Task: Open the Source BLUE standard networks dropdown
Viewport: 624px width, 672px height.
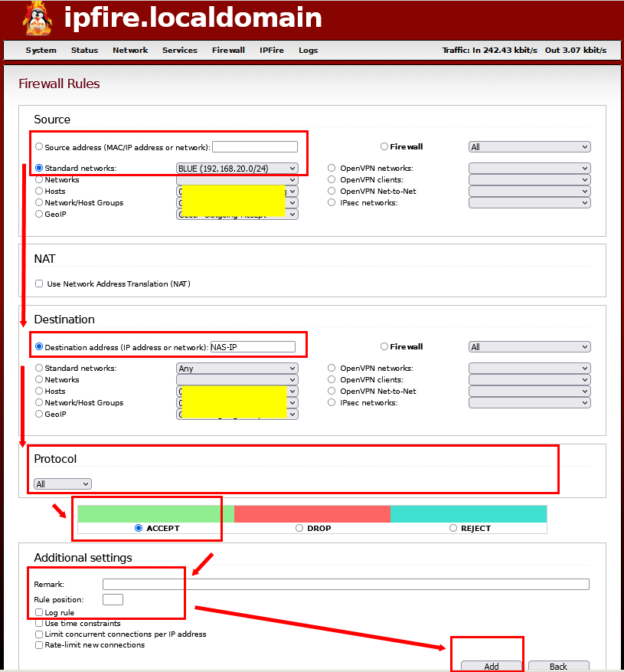Action: pos(237,169)
